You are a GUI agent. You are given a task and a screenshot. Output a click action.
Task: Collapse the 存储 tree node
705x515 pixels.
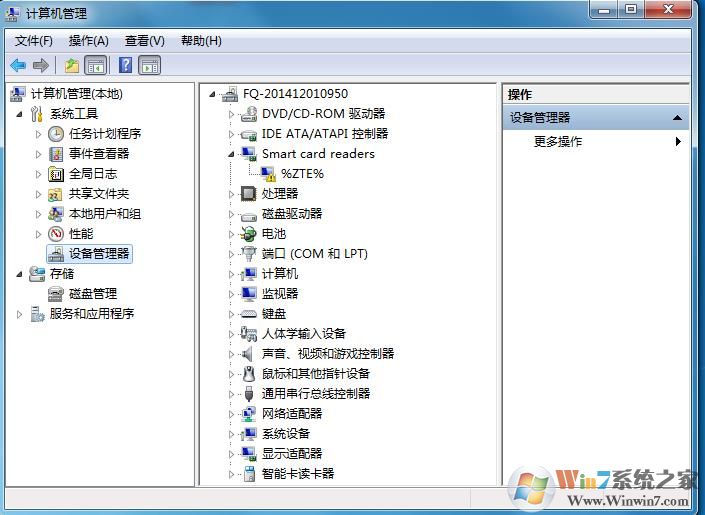[x=19, y=274]
